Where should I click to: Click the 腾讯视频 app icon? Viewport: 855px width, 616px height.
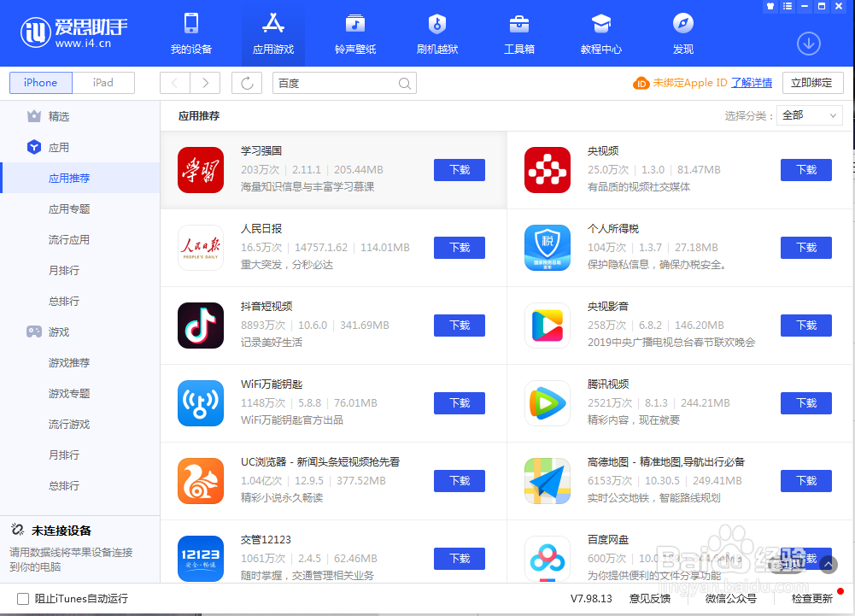tap(548, 403)
